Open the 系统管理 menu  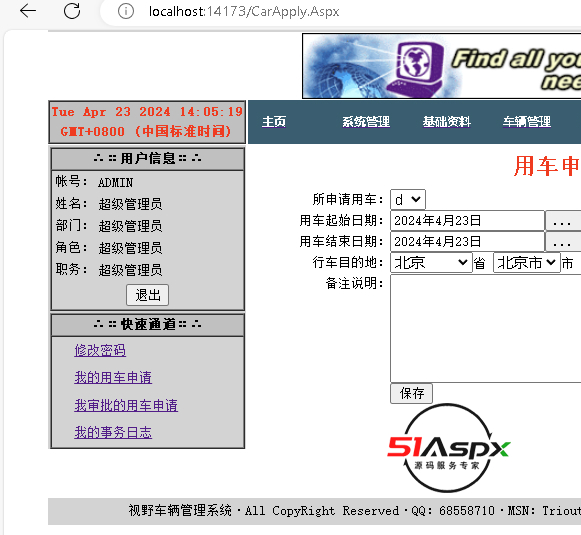pos(366,122)
